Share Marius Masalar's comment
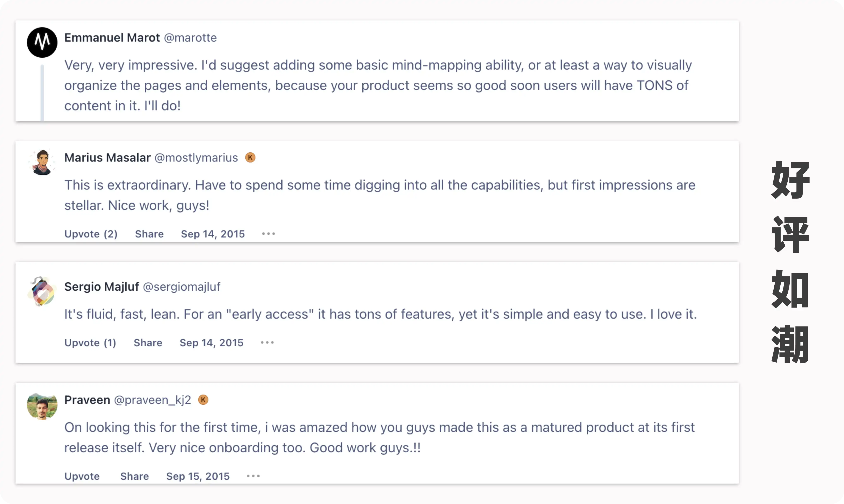Image resolution: width=844 pixels, height=504 pixels. click(x=149, y=234)
